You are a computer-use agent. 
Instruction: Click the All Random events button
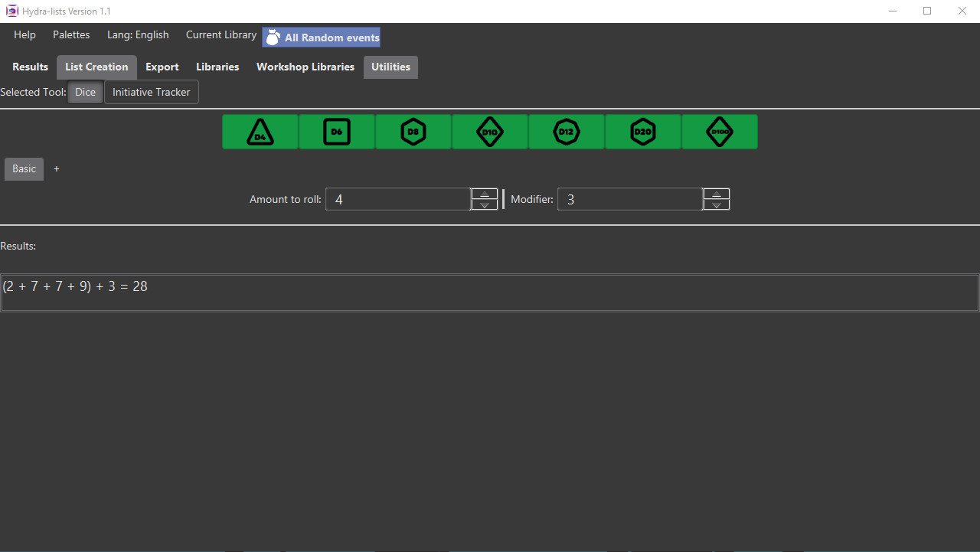click(x=329, y=37)
